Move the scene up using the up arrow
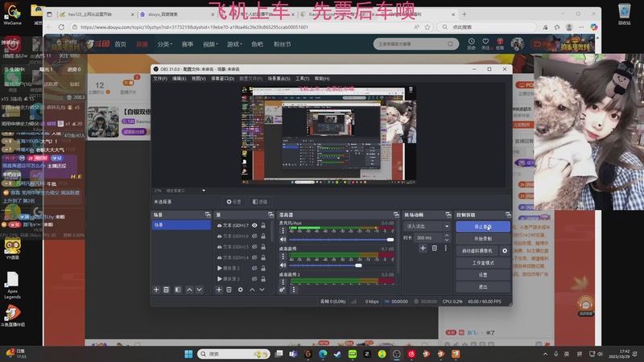This screenshot has width=644, height=362. point(189,290)
